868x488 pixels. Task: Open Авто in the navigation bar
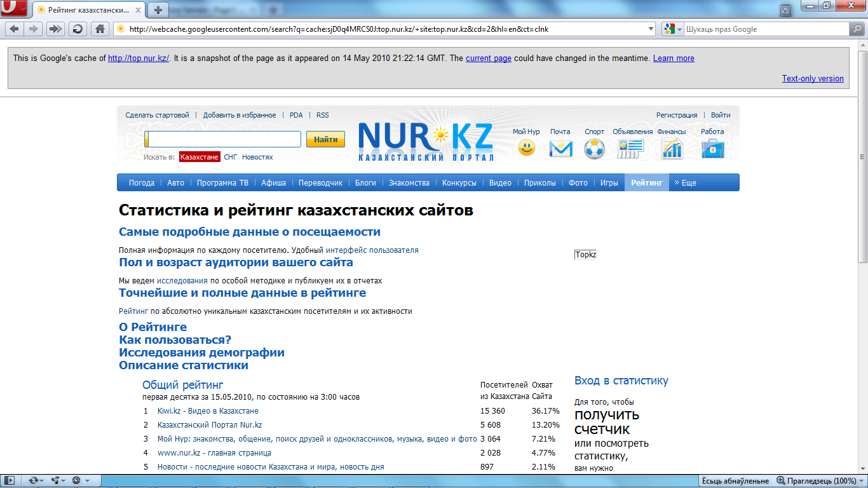coord(176,183)
